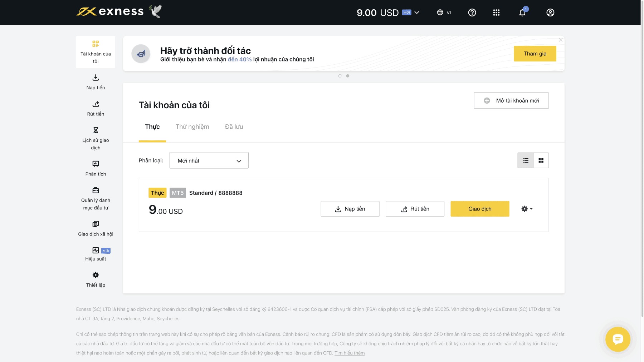Click the Thực account badge
The width and height of the screenshot is (644, 362).
(x=157, y=193)
